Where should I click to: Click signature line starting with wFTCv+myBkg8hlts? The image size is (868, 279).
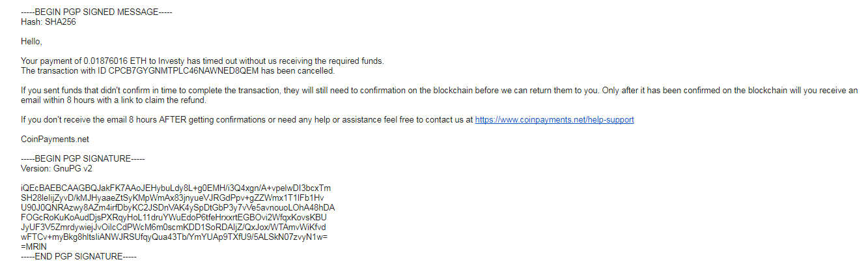click(x=174, y=237)
